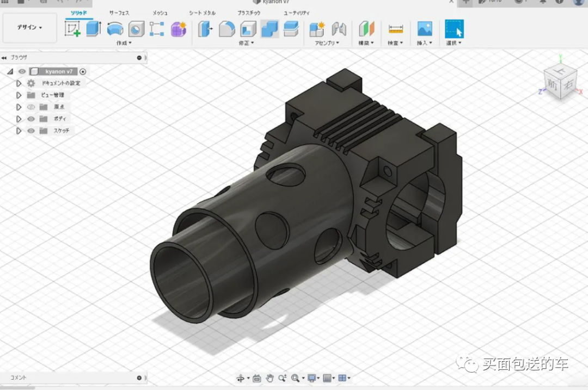Expand the スケッチ node
Viewport: 588px width, 390px height.
click(19, 131)
